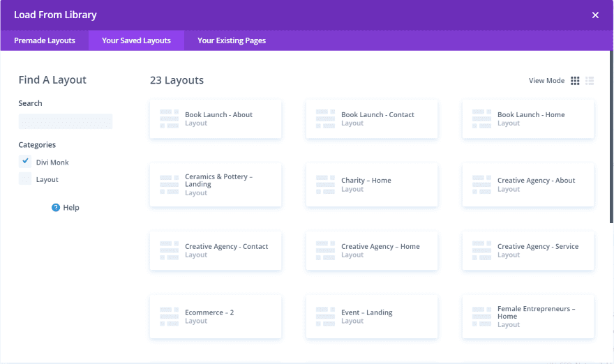Screen dimensions: 614x364
Task: Focus the layout Search field
Action: pyautogui.click(x=66, y=121)
